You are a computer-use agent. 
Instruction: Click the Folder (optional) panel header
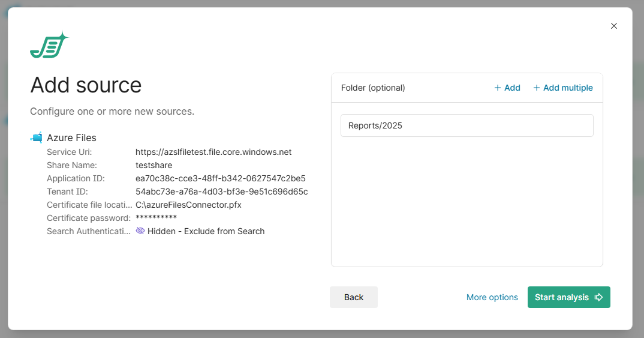pos(373,88)
